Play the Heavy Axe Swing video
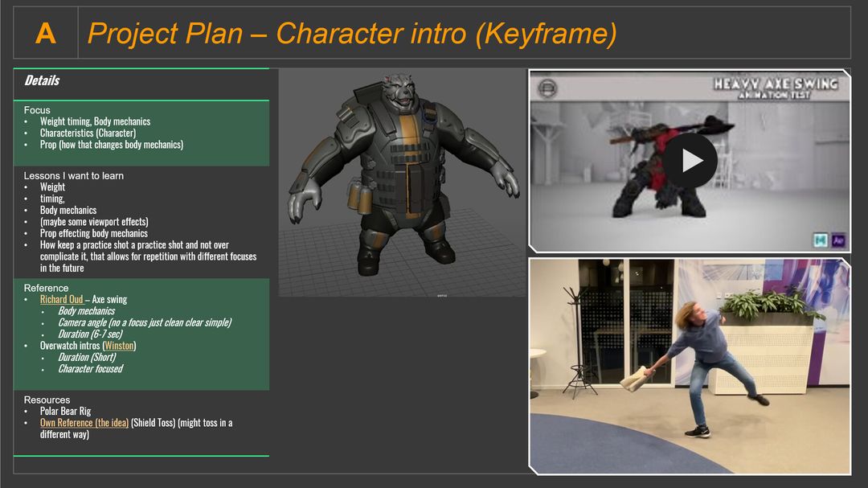Image resolution: width=868 pixels, height=488 pixels. click(x=690, y=161)
